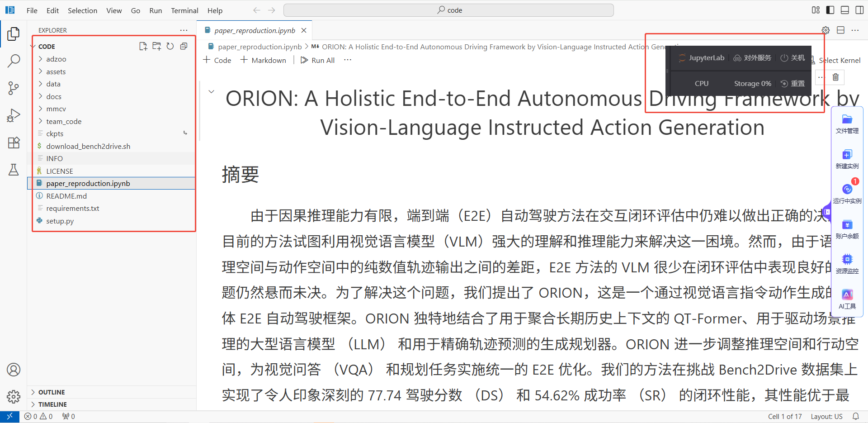Open the Selection menu

(x=82, y=10)
